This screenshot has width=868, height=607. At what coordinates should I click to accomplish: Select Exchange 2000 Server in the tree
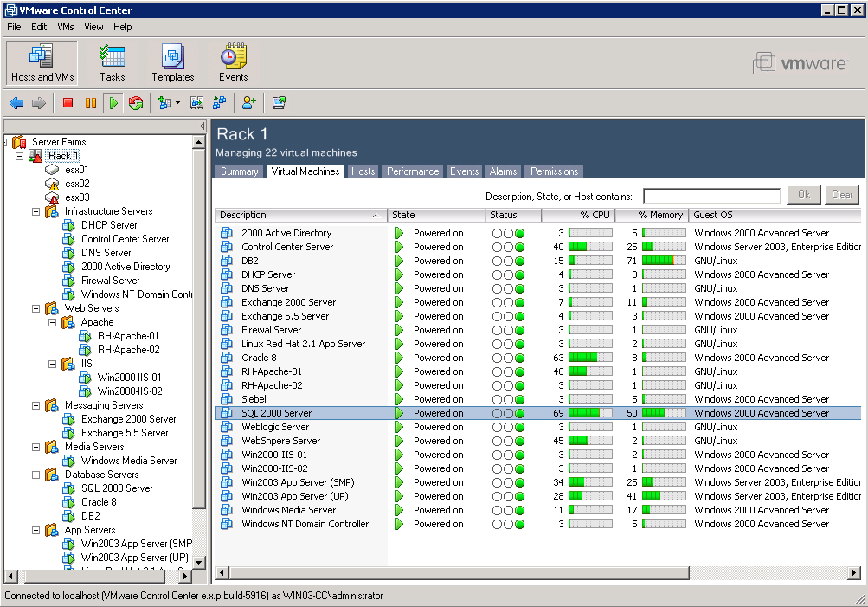(128, 419)
